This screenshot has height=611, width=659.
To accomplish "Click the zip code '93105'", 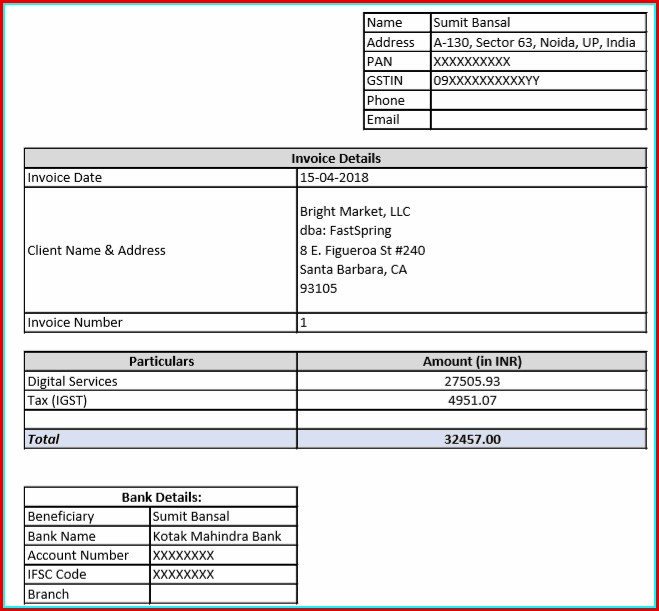I will pyautogui.click(x=318, y=289).
